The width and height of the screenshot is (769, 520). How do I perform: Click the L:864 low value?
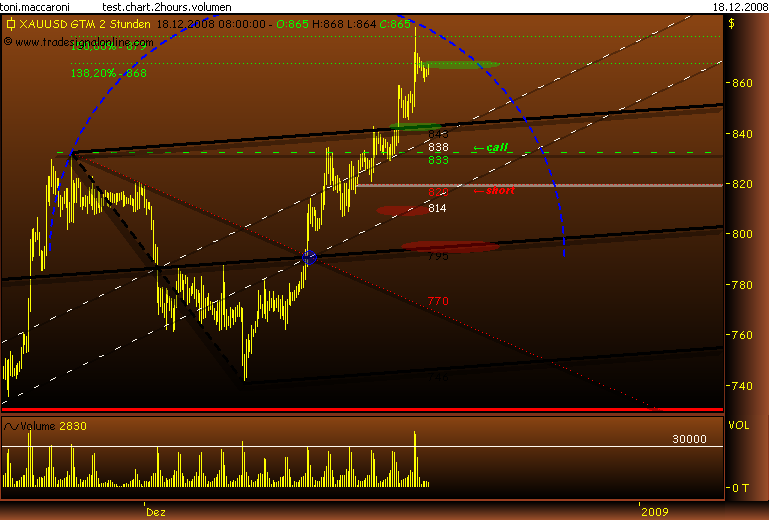[362, 24]
